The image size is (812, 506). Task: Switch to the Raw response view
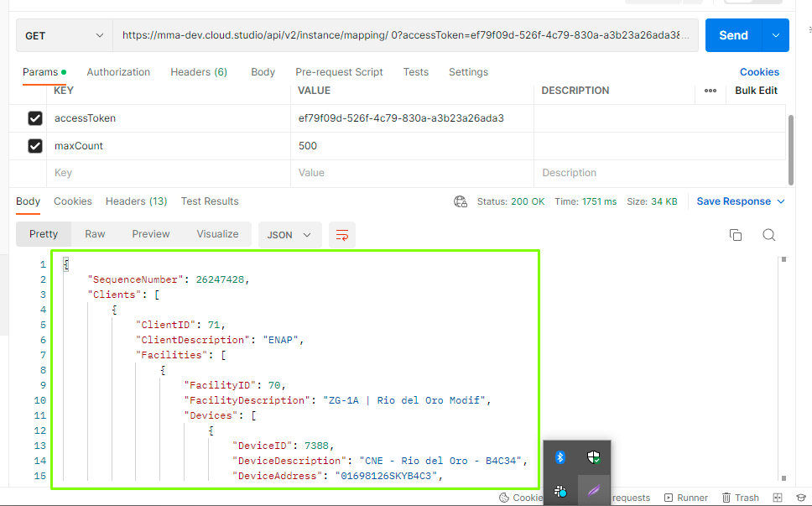95,234
